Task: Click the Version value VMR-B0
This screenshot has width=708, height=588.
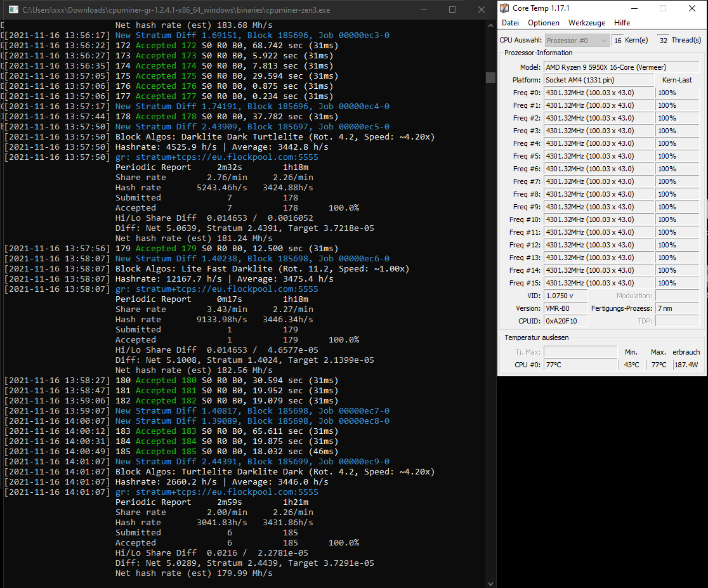Action: tap(565, 308)
